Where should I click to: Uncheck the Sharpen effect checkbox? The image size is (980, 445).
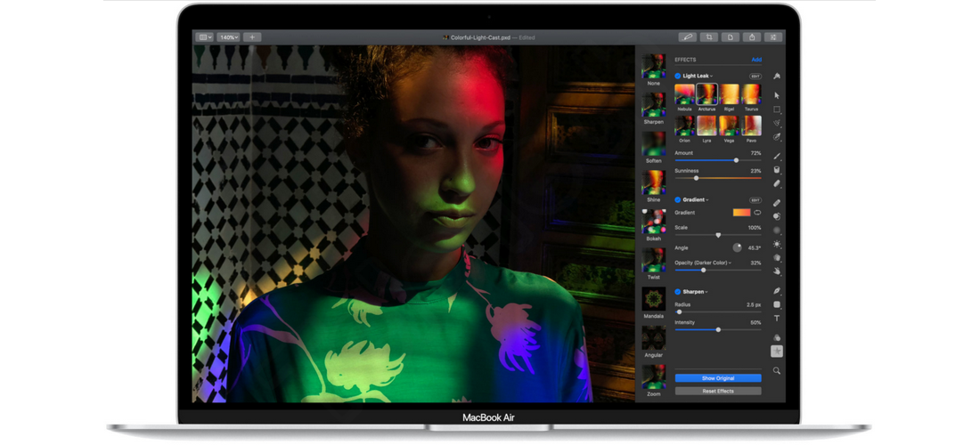coord(677,291)
